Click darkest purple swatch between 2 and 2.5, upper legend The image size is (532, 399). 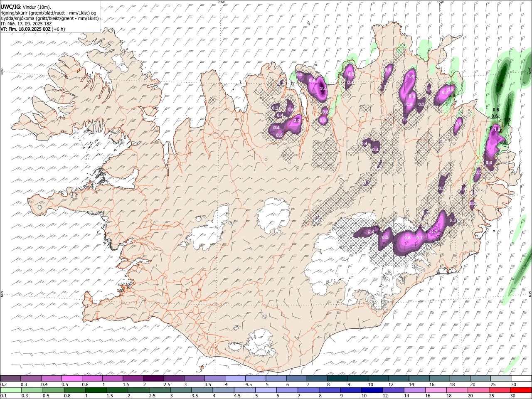[x=153, y=379]
